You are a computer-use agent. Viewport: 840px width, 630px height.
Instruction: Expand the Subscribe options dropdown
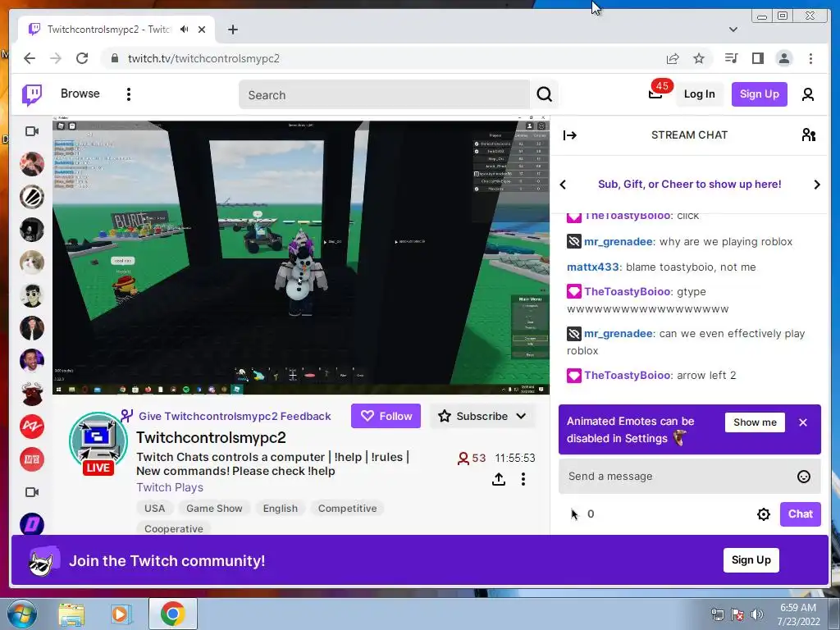click(521, 416)
